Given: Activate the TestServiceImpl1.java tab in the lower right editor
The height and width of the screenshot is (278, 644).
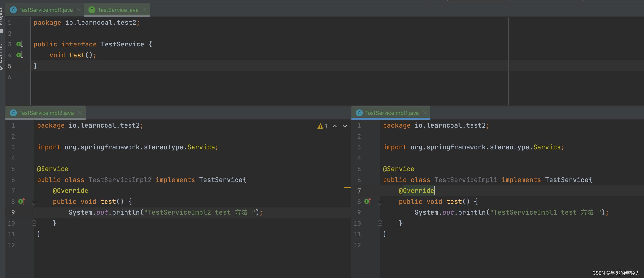Looking at the screenshot, I should tap(392, 113).
